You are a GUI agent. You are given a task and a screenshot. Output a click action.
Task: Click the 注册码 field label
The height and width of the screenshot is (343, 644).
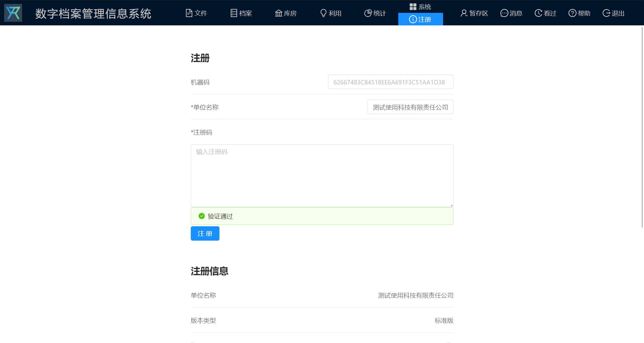pos(202,132)
